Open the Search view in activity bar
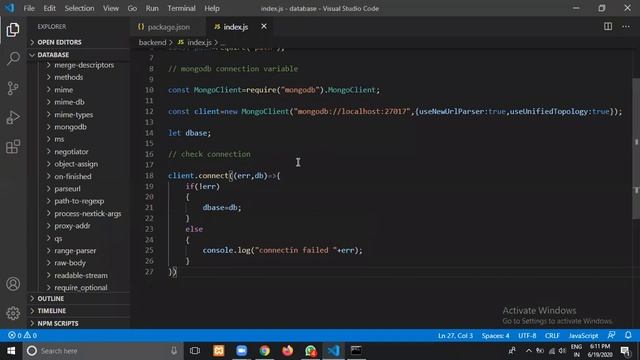Viewport: 640px width, 360px height. [x=13, y=58]
